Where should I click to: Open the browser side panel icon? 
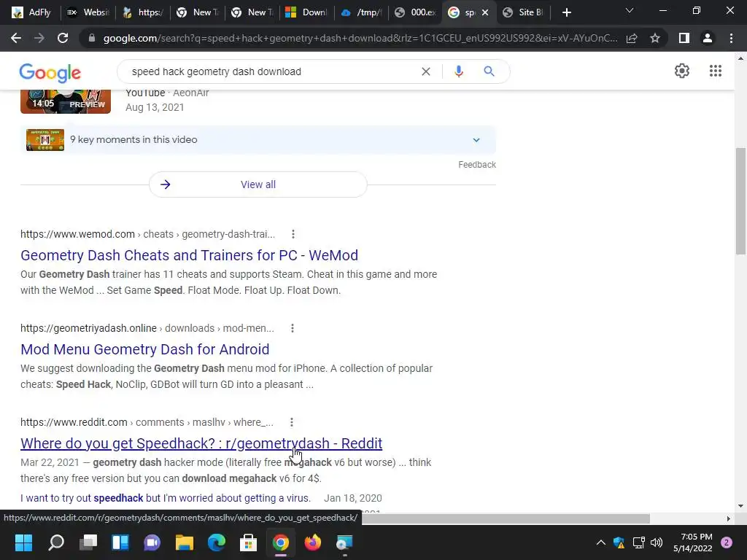[684, 38]
